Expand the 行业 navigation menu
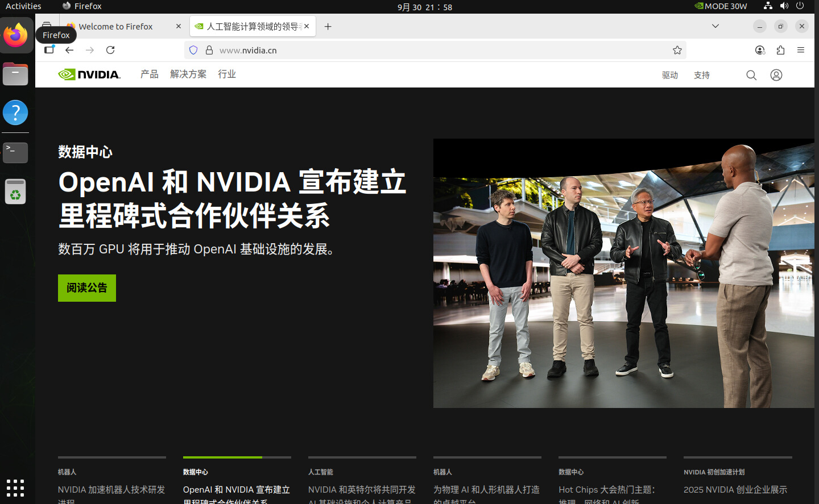Screen dimensions: 819x504 coord(227,74)
